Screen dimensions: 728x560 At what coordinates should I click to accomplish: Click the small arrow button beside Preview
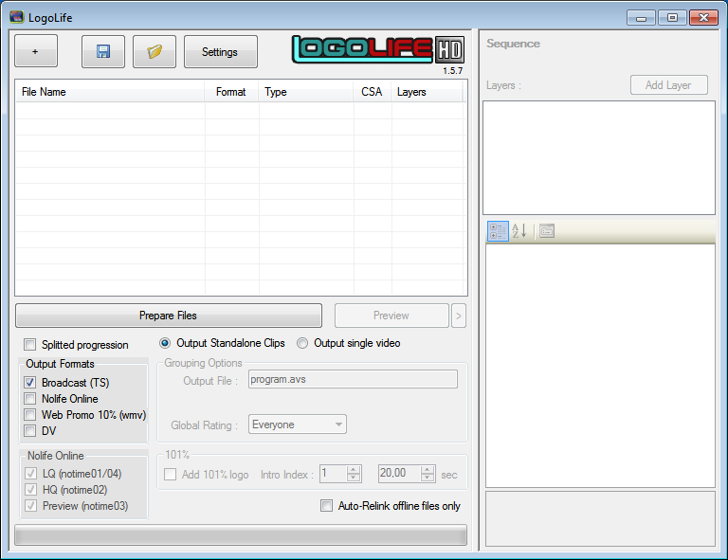point(459,316)
